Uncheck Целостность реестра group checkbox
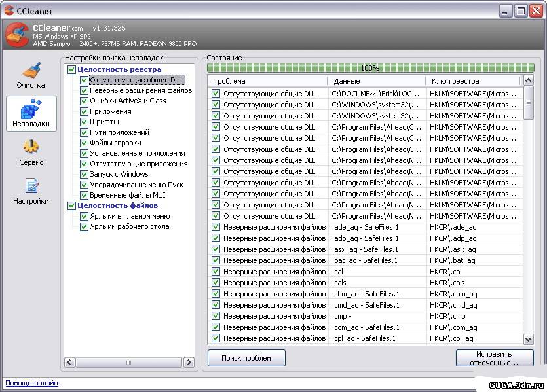The width and height of the screenshot is (547, 392). (71, 69)
